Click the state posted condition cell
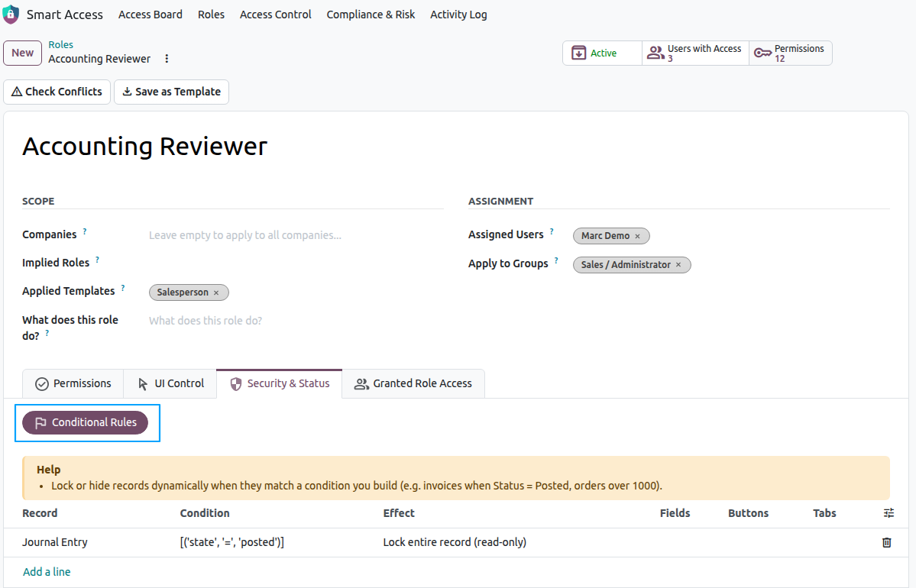This screenshot has width=916, height=588. (232, 542)
